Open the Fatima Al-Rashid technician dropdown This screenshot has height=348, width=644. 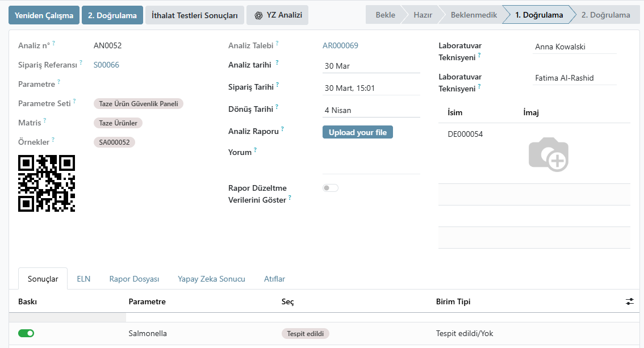coord(575,78)
